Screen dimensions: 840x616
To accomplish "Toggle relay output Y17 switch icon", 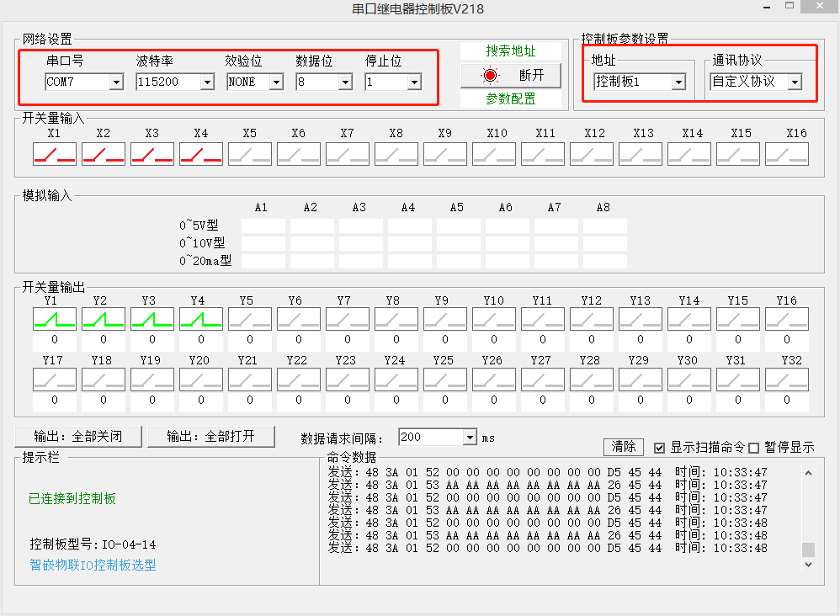I will (x=55, y=380).
